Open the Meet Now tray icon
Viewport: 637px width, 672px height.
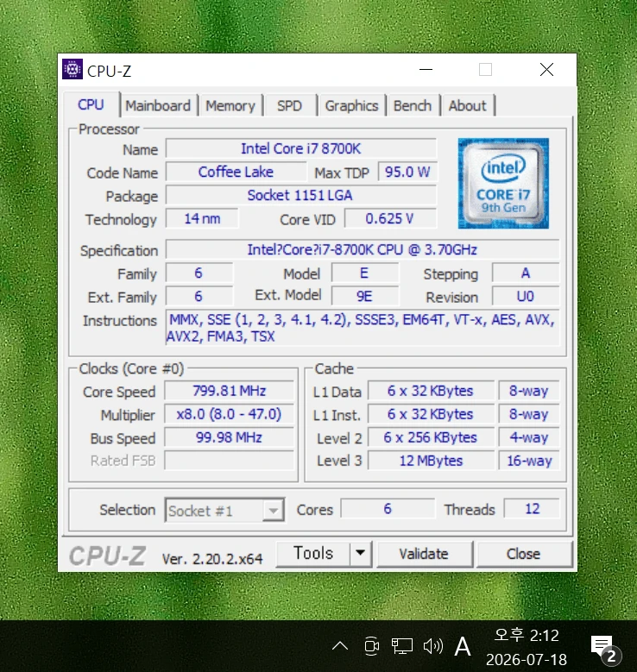[371, 646]
